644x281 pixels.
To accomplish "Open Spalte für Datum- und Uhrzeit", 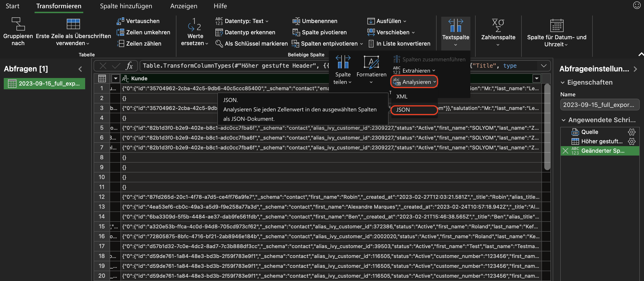I will coord(557,32).
